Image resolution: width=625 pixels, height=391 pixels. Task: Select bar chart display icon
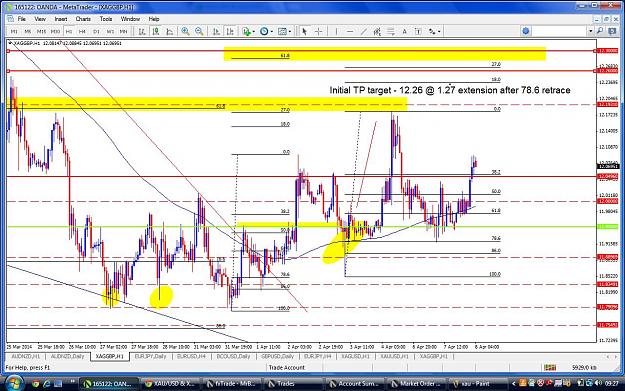point(142,31)
